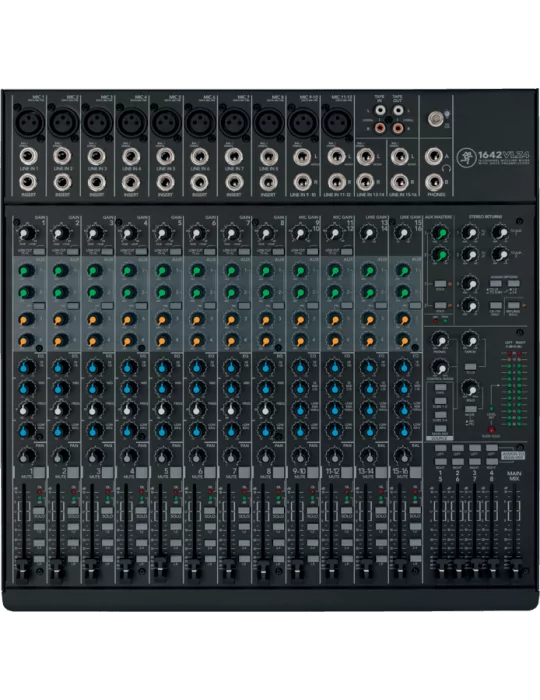Image resolution: width=540 pixels, height=700 pixels.
Task: Click the PHONES level knob
Action: pos(440,341)
